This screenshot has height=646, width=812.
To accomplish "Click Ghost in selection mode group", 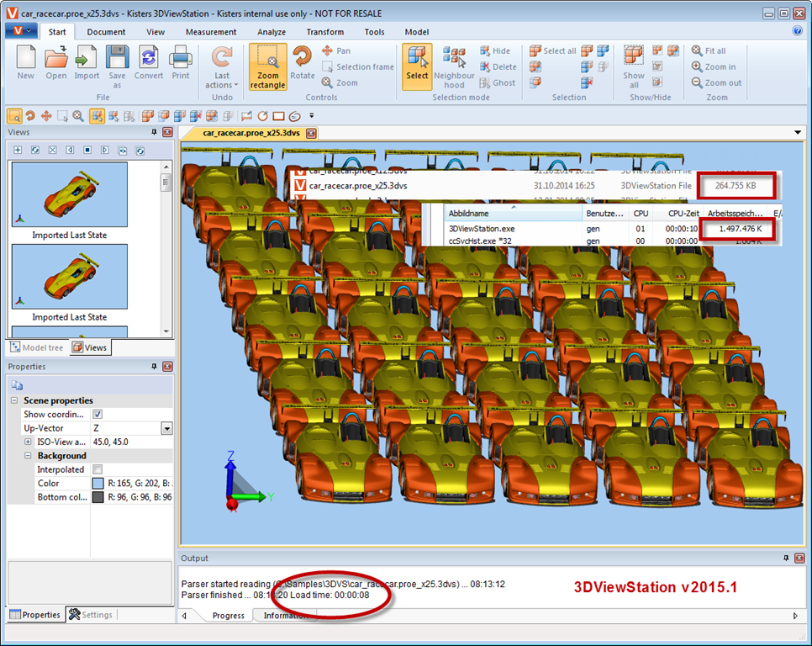I will coord(497,83).
